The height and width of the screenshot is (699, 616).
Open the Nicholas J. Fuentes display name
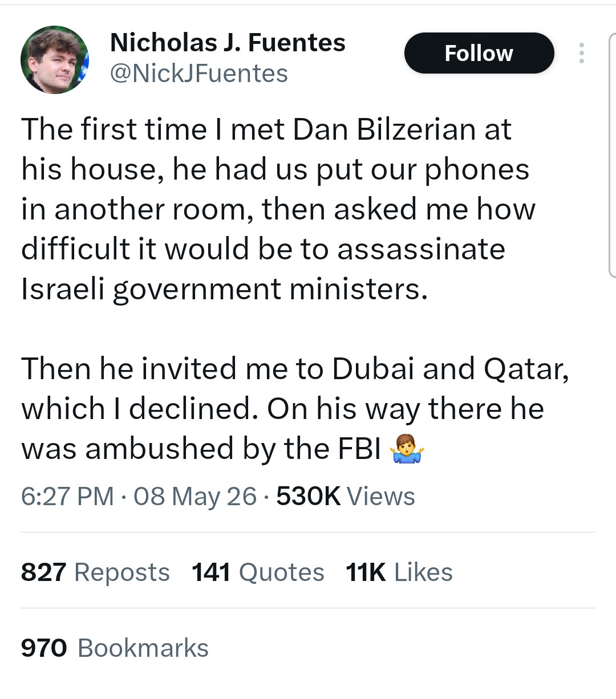coord(228,43)
